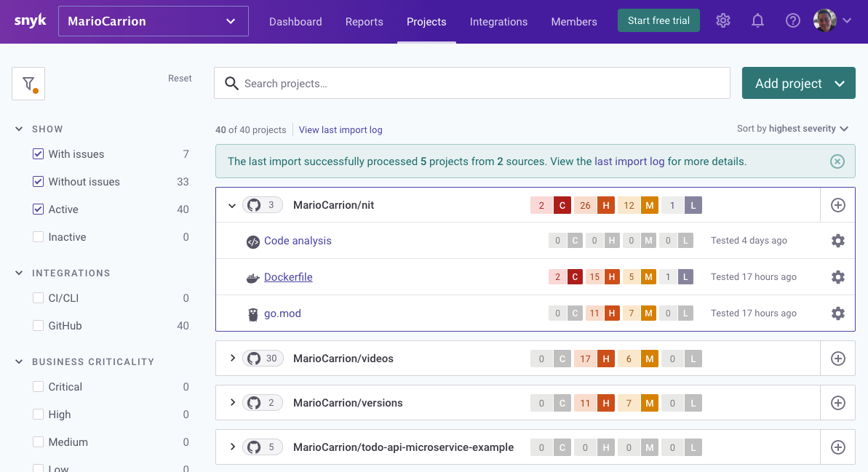
Task: Click the filter funnel icon
Action: pos(28,84)
